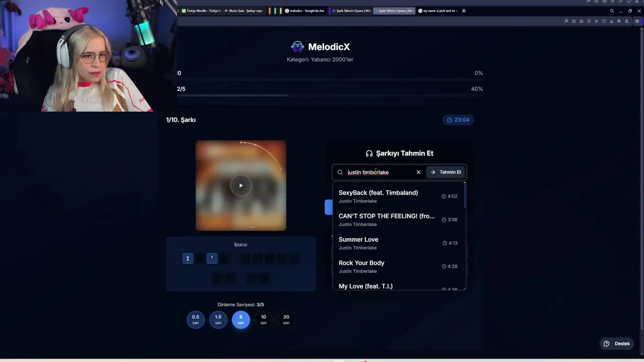The height and width of the screenshot is (362, 644).
Task: Choose Summer Love from suggestions
Action: 398,243
